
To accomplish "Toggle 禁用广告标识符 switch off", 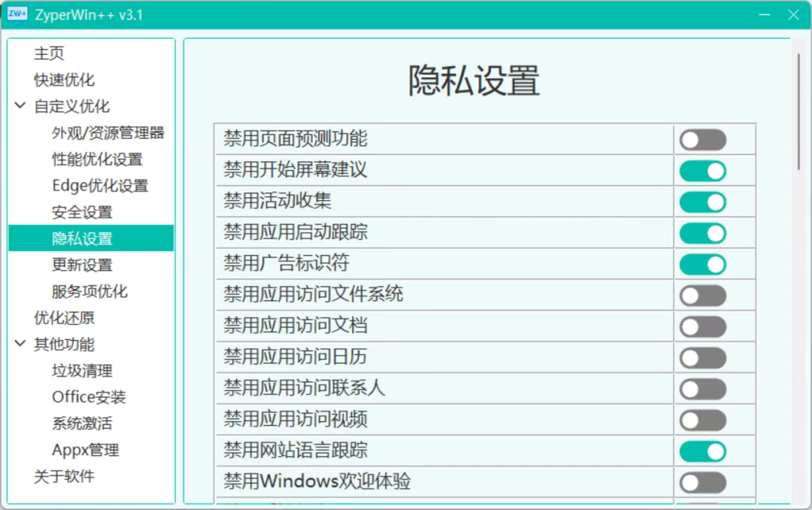I will point(703,265).
